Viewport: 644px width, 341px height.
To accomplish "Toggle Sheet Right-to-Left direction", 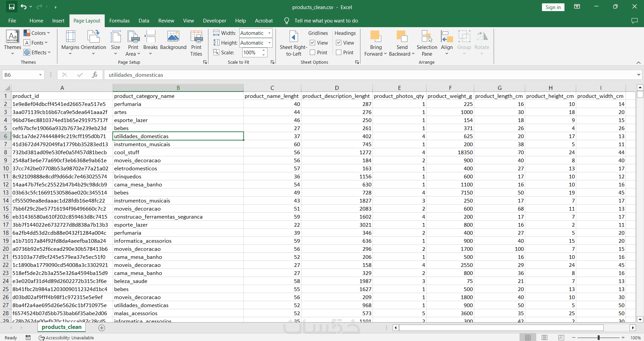I will point(293,42).
